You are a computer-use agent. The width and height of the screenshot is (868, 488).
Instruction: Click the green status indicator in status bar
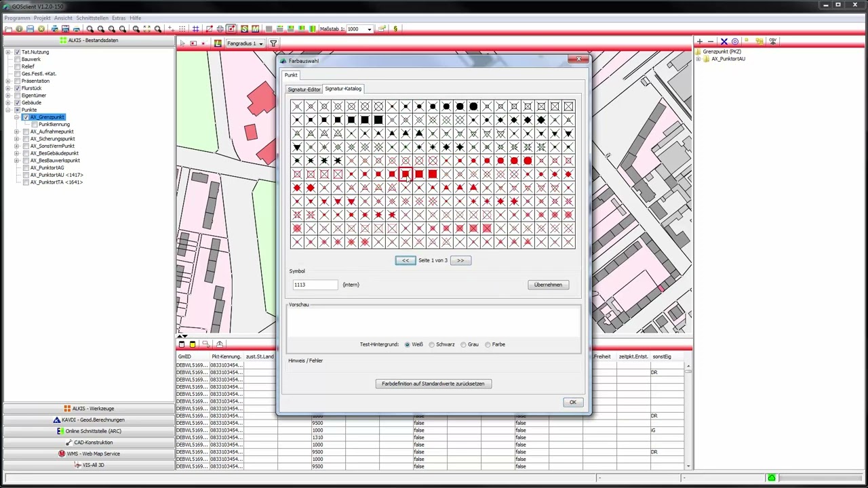pos(771,478)
